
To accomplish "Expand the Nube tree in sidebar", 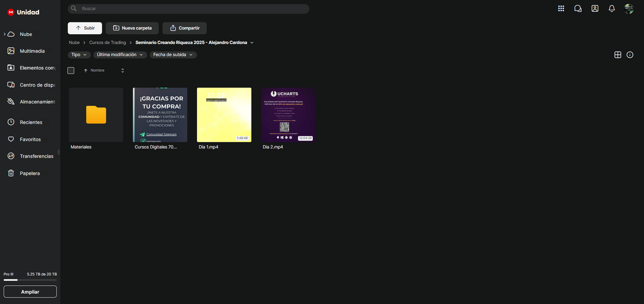I will point(4,34).
